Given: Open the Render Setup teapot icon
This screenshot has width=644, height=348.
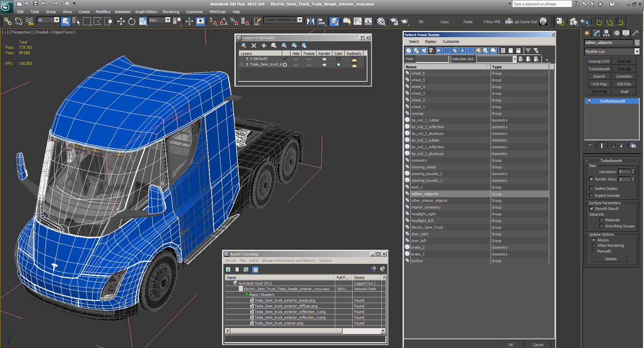Looking at the screenshot, I should click(394, 21).
